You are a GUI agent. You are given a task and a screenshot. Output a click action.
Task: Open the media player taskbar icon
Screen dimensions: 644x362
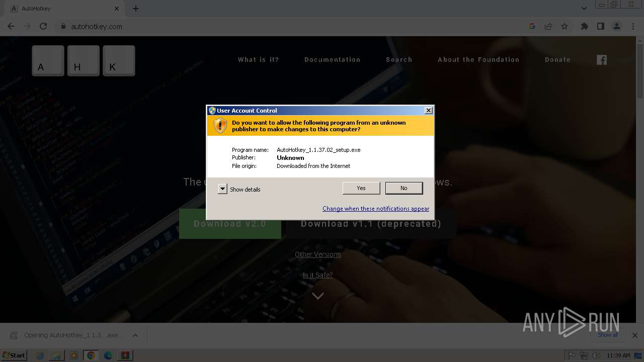pos(74,355)
